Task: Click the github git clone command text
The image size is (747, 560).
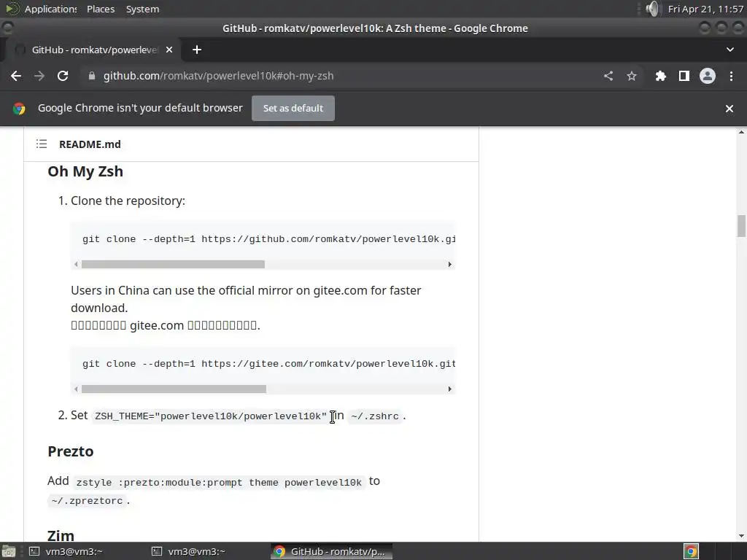Action: [268, 239]
